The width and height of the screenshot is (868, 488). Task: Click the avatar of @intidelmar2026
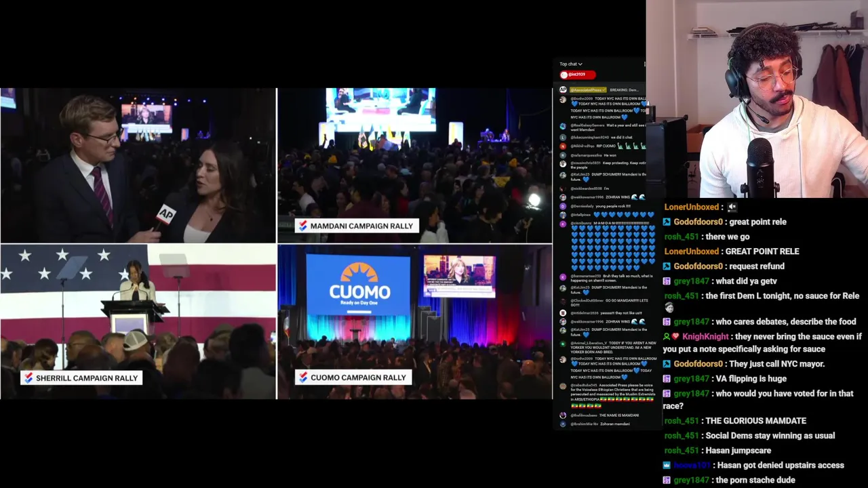[x=563, y=313]
